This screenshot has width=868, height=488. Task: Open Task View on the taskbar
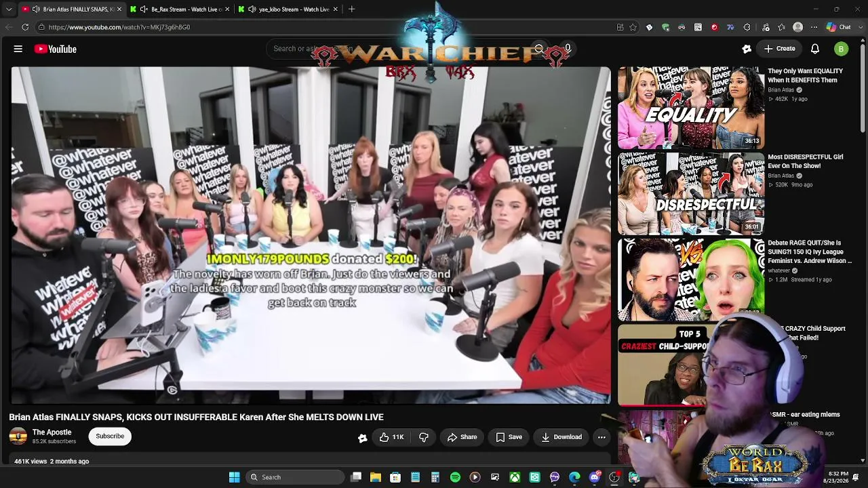356,477
